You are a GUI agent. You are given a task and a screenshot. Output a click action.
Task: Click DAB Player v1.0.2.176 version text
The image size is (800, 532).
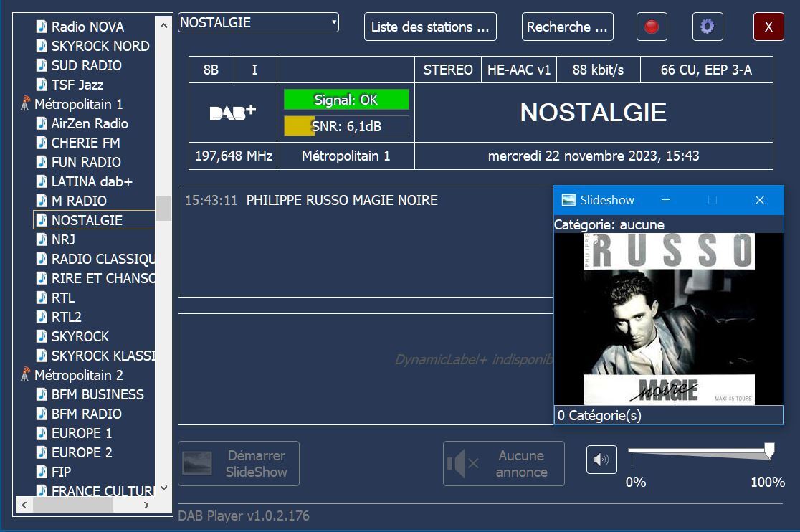[244, 516]
